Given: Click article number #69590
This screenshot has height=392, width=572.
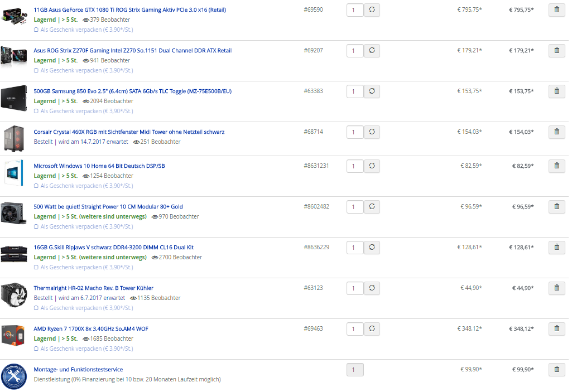Looking at the screenshot, I should (314, 9).
